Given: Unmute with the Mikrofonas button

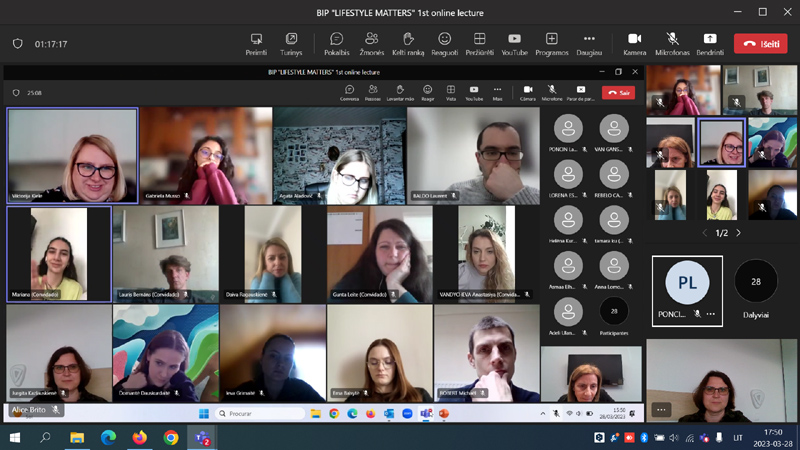Looking at the screenshot, I should point(672,39).
